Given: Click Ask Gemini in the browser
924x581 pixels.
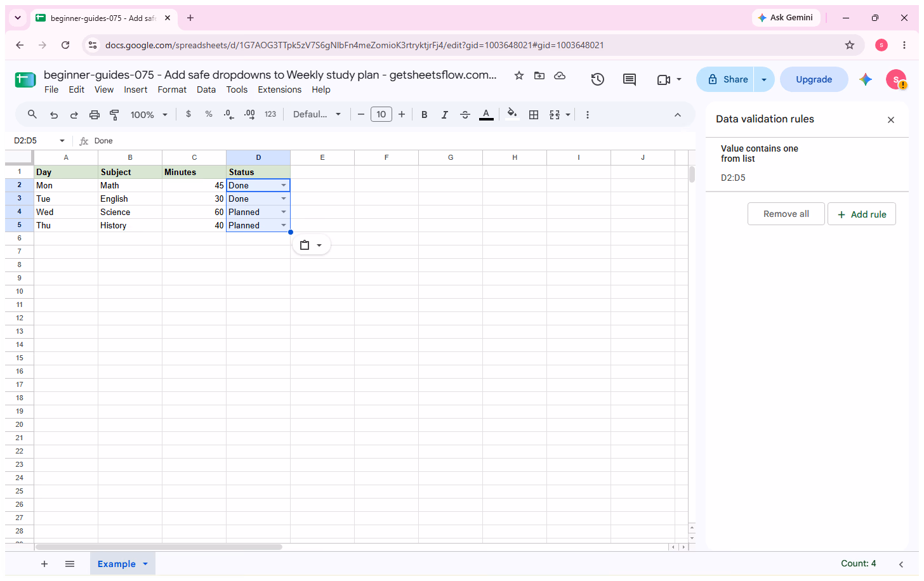Looking at the screenshot, I should click(x=786, y=18).
